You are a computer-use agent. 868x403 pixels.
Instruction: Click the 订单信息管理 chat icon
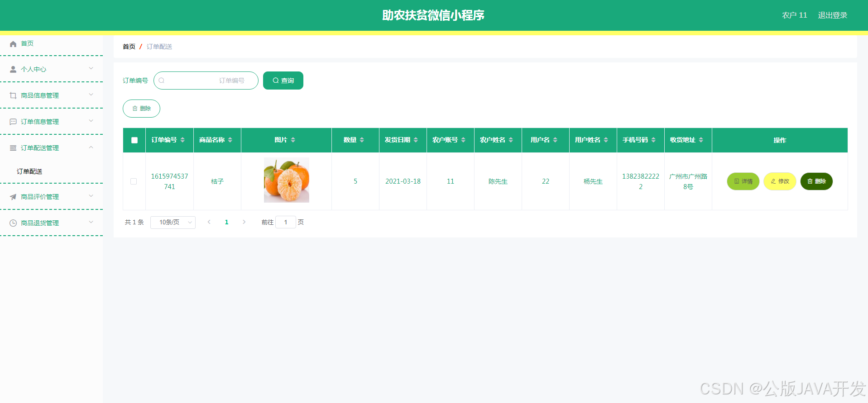(13, 122)
